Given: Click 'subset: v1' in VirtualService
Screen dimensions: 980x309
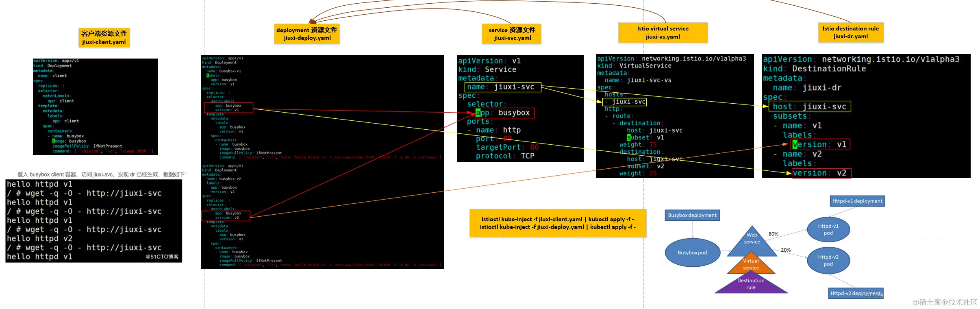Looking at the screenshot, I should [x=645, y=137].
